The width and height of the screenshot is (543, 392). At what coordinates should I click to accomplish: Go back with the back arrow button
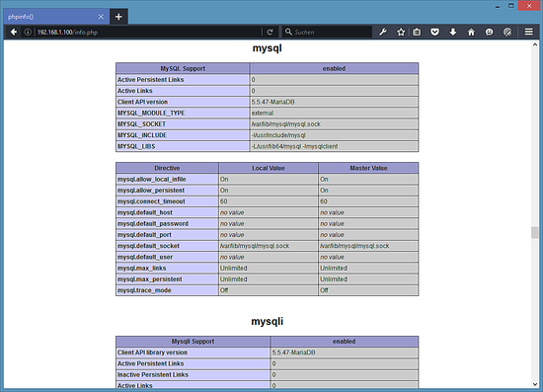point(14,33)
